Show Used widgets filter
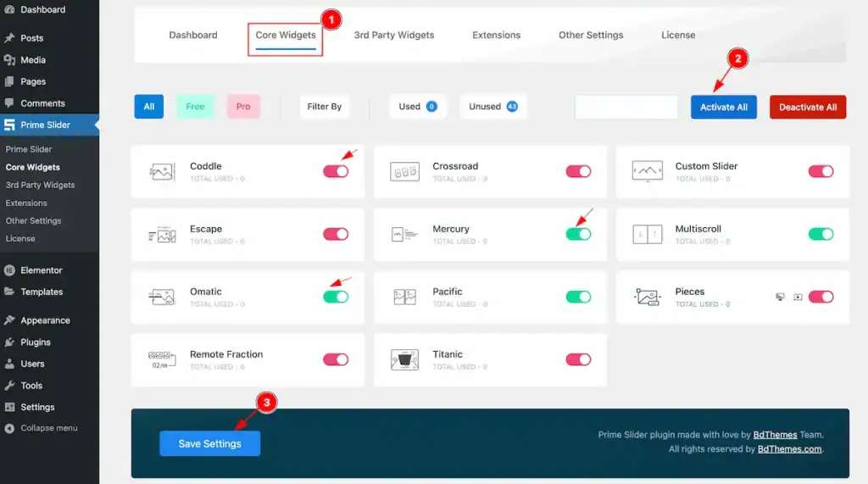868x484 pixels. 417,106
